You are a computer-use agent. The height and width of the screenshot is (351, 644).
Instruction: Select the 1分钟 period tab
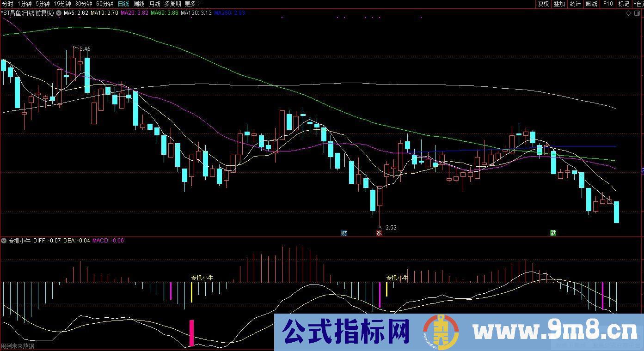(25, 4)
